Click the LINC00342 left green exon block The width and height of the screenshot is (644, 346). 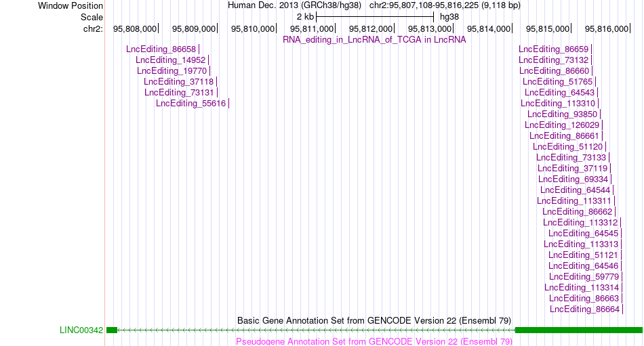(112, 330)
